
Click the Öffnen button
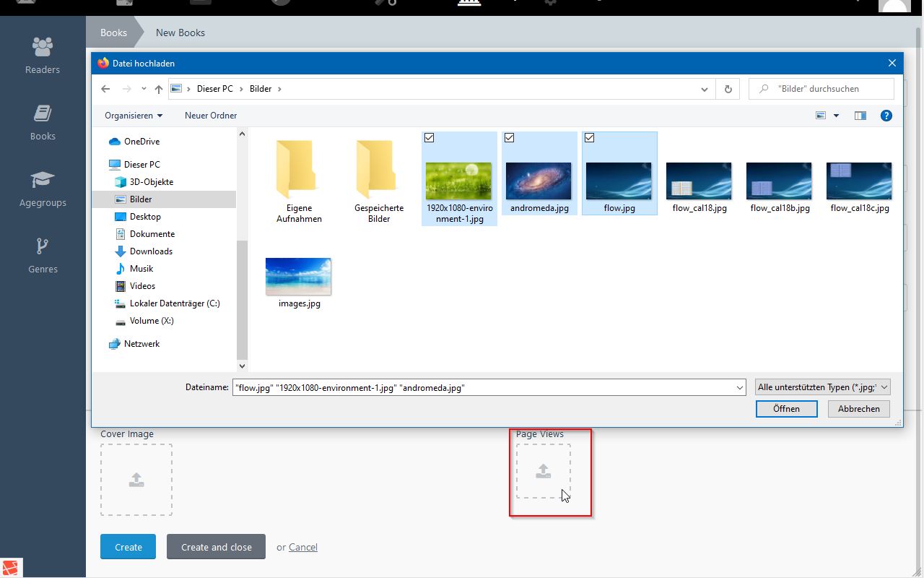click(786, 409)
